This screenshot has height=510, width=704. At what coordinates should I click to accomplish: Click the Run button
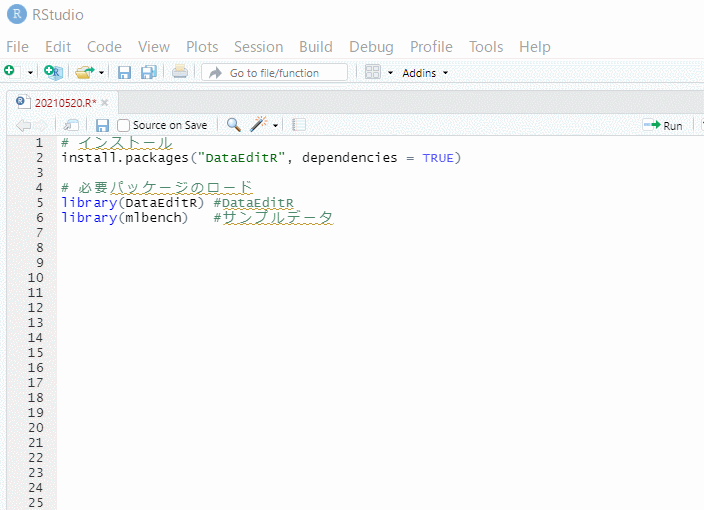pyautogui.click(x=663, y=125)
